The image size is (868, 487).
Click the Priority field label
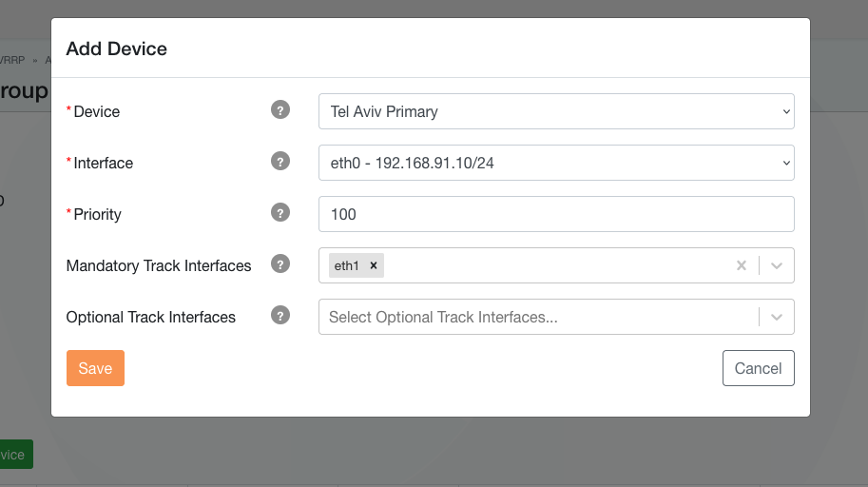97,214
